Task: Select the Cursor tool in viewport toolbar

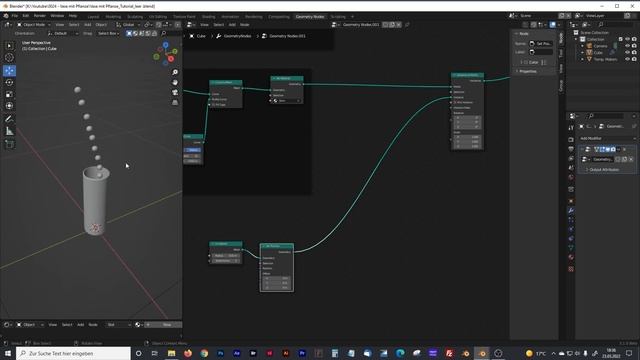Action: (x=9, y=58)
